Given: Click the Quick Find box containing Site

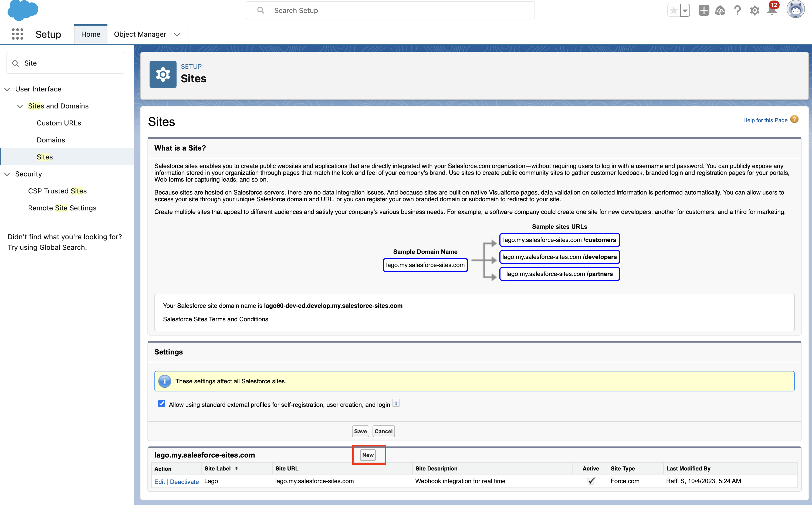Looking at the screenshot, I should coord(65,63).
